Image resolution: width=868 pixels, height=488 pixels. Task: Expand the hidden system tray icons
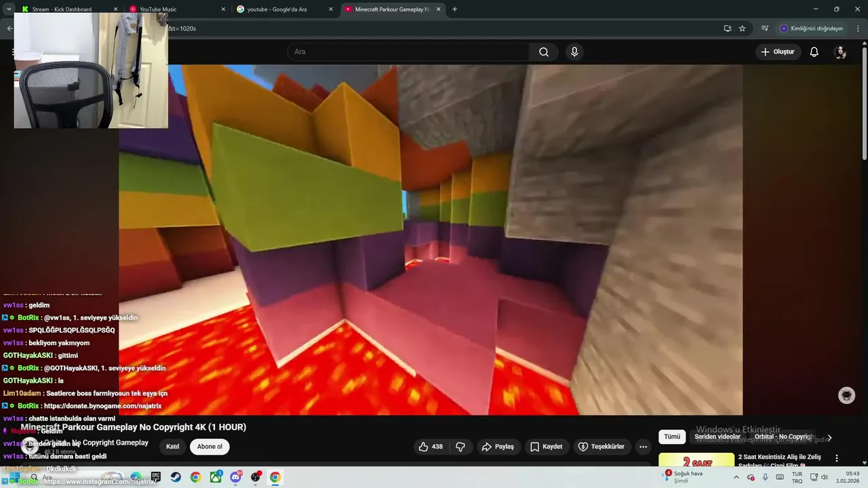[x=736, y=477]
